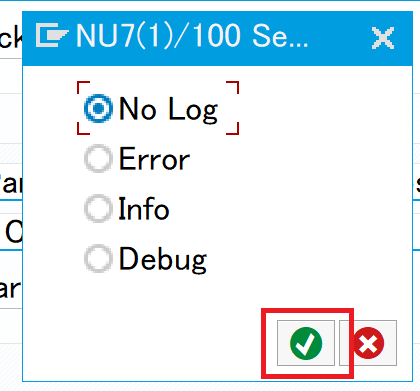The width and height of the screenshot is (420, 391).
Task: Accept the log setting with Continue checkmark
Action: coord(306,343)
